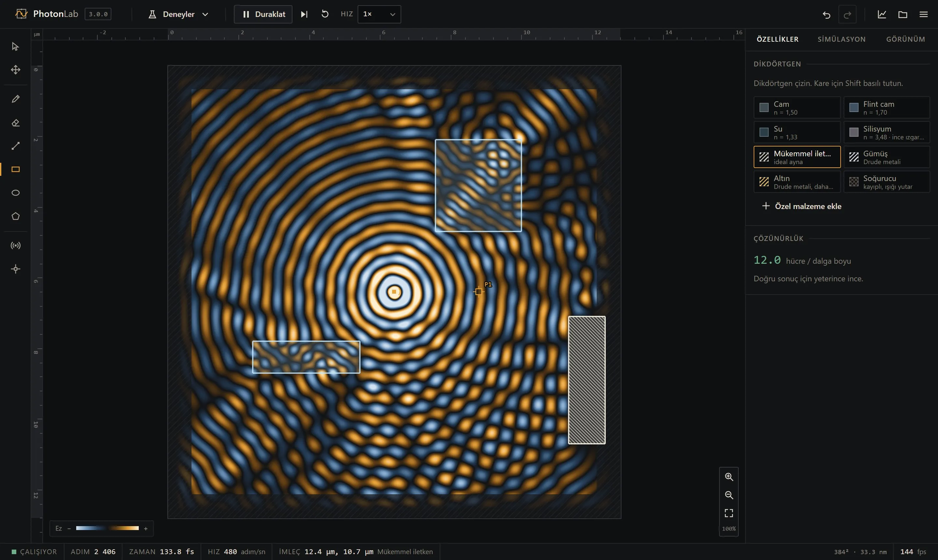Zoom in on the canvas
Screen dimensions: 938x560
click(x=729, y=477)
